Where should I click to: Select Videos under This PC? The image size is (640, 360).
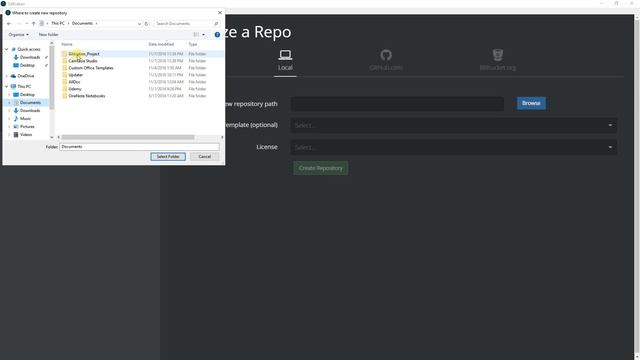coord(26,135)
